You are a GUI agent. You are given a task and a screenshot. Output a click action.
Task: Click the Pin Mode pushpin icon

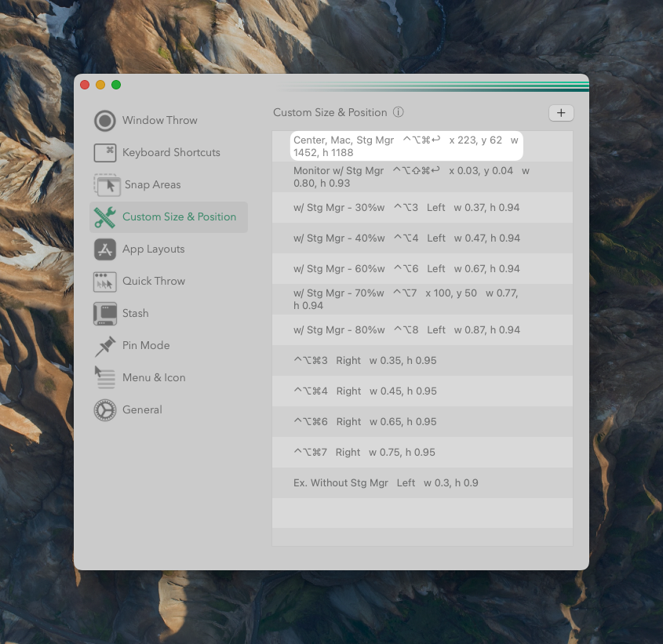coord(104,346)
